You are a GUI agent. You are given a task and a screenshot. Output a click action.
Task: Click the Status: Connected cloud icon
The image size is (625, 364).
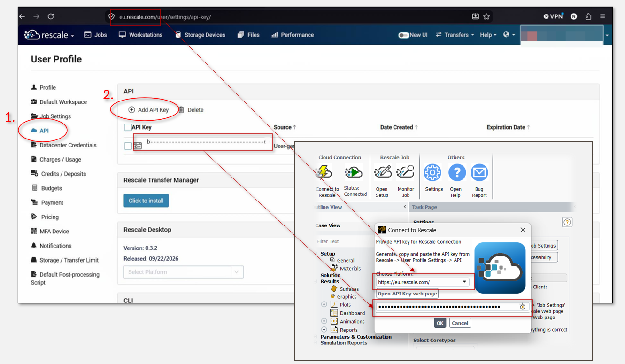pyautogui.click(x=354, y=172)
